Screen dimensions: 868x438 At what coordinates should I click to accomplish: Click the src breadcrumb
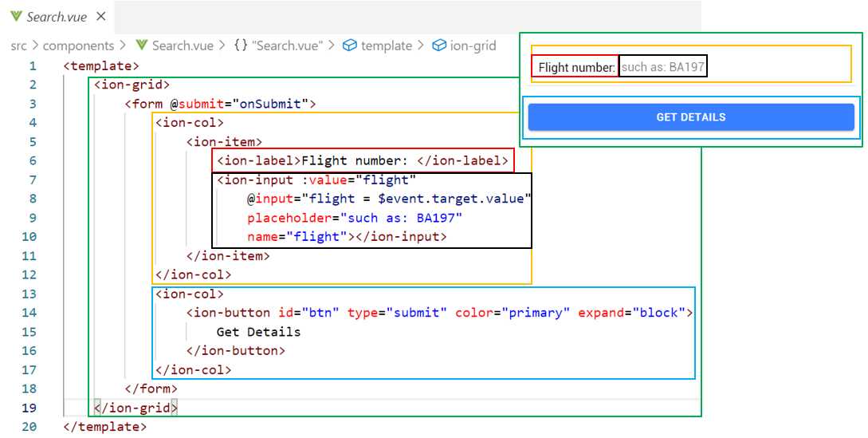coord(18,45)
